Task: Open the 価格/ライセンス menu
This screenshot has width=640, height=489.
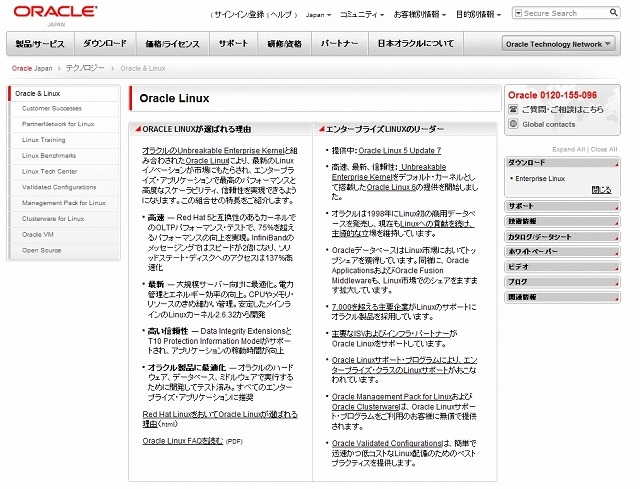Action: (172, 43)
